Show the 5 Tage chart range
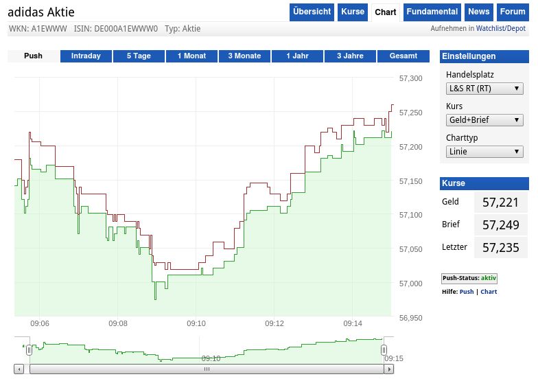Viewport: 538px width, 392px height. (x=139, y=56)
